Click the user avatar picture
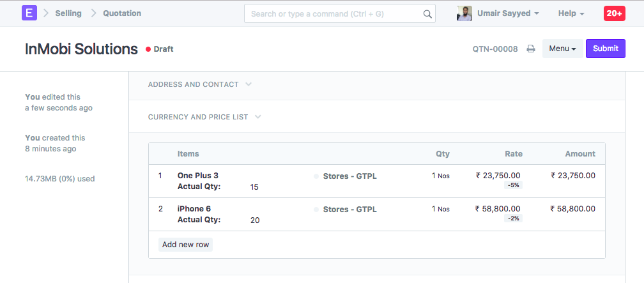This screenshot has height=283, width=644. coord(464,13)
